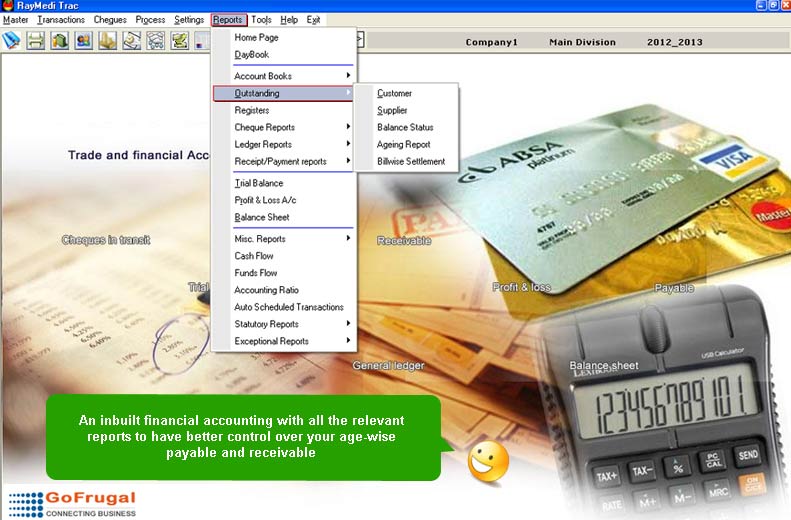
Task: Open the Cash Flow report
Action: click(x=284, y=256)
